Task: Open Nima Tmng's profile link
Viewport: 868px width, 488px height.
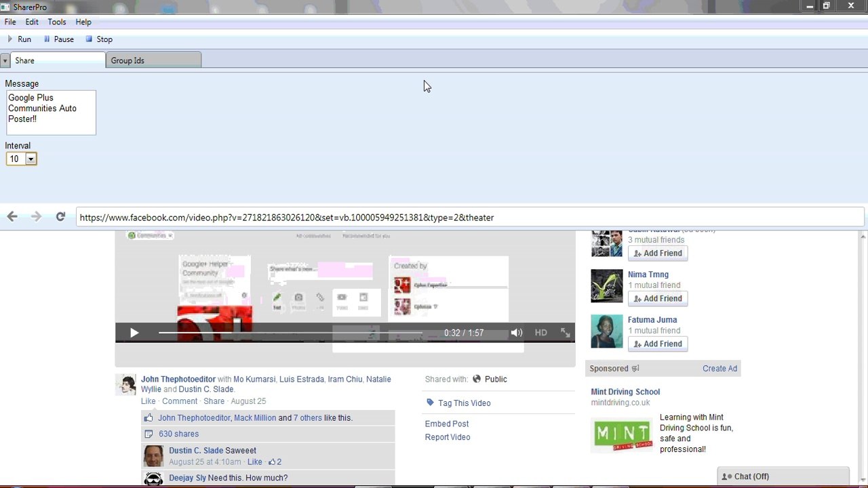Action: pyautogui.click(x=648, y=274)
